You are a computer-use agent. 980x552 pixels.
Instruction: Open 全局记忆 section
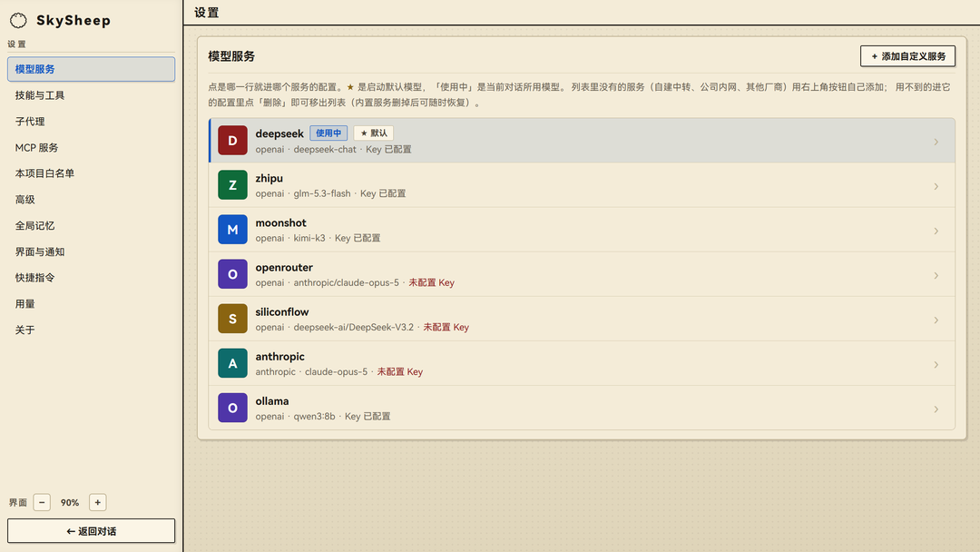point(92,226)
